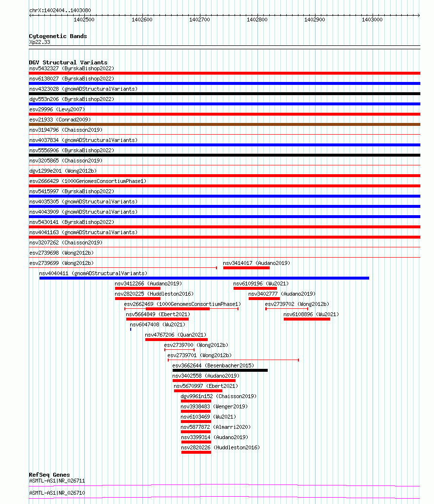Click esv2739700 (Wong2012b) label
Screen dimensions: 434x504
(197, 345)
